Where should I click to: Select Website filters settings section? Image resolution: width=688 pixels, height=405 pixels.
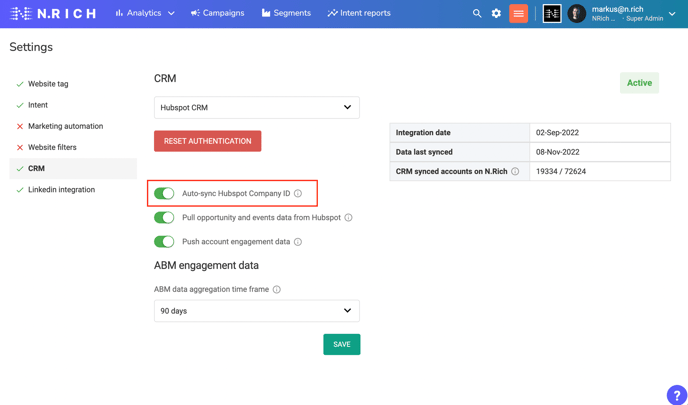[73, 147]
